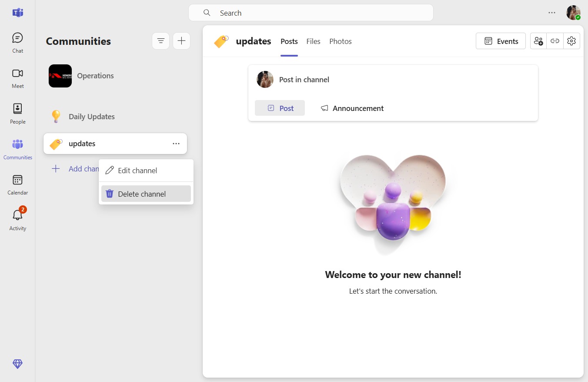Viewport: 588px width, 382px height.
Task: Choose Delete channel from context menu
Action: (x=146, y=194)
